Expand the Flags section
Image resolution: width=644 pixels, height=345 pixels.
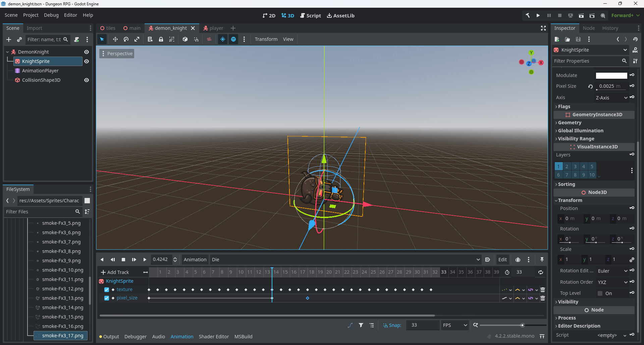pyautogui.click(x=563, y=107)
